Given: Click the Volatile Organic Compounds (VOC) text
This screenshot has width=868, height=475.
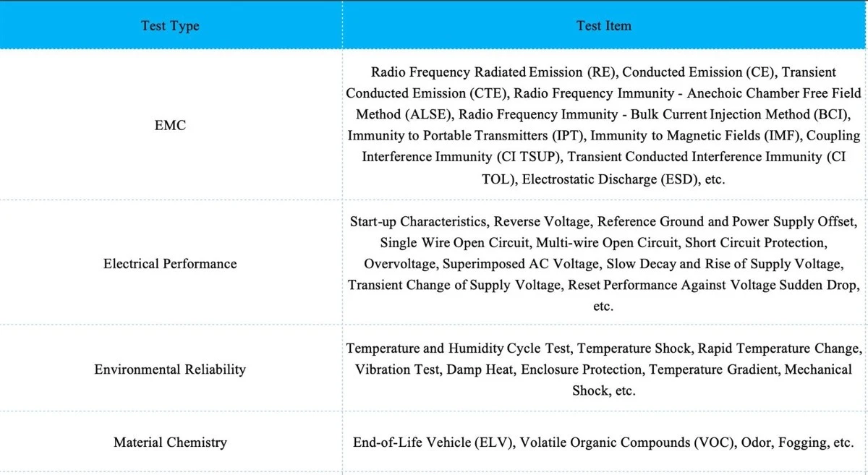Looking at the screenshot, I should [627, 442].
